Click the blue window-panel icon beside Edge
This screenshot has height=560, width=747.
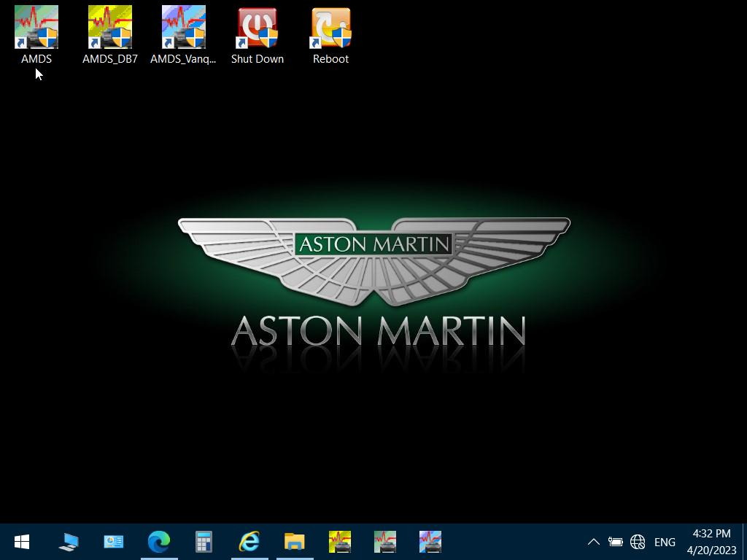[x=114, y=542]
